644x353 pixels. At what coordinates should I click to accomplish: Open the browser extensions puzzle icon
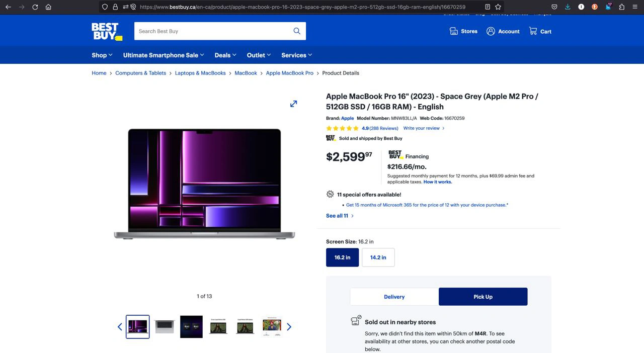click(622, 7)
